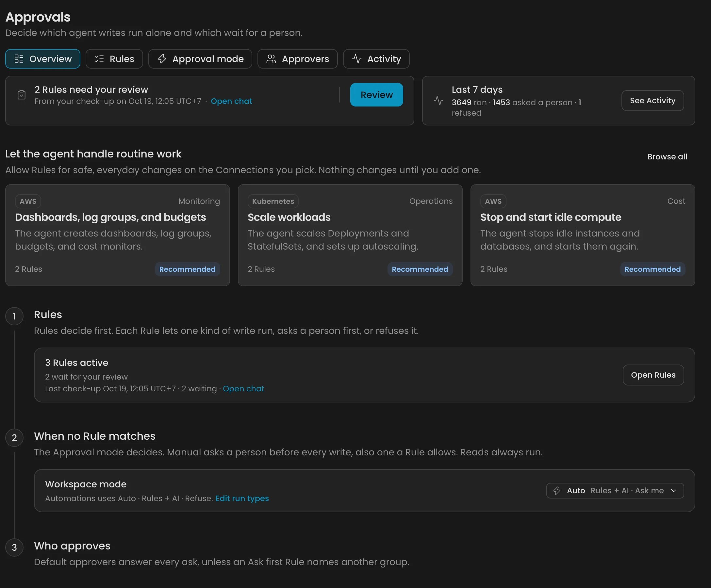The height and width of the screenshot is (588, 711).
Task: Click the Activity pulse icon in tab
Action: [x=357, y=59]
